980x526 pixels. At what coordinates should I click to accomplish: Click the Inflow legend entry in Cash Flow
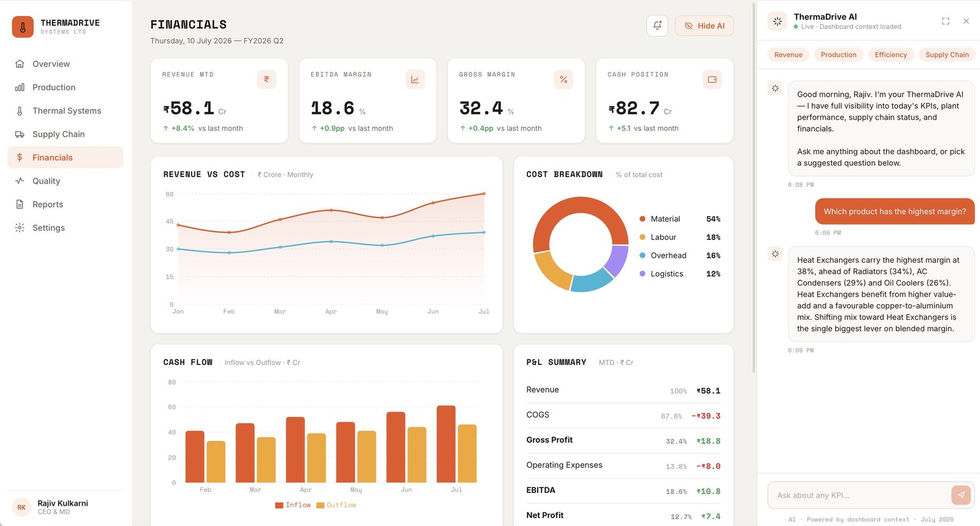click(293, 505)
